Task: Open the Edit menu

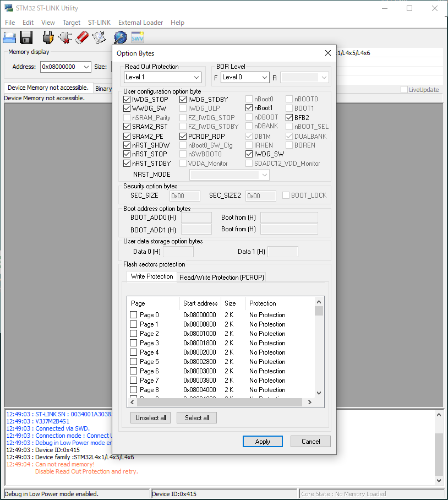Action: point(28,23)
